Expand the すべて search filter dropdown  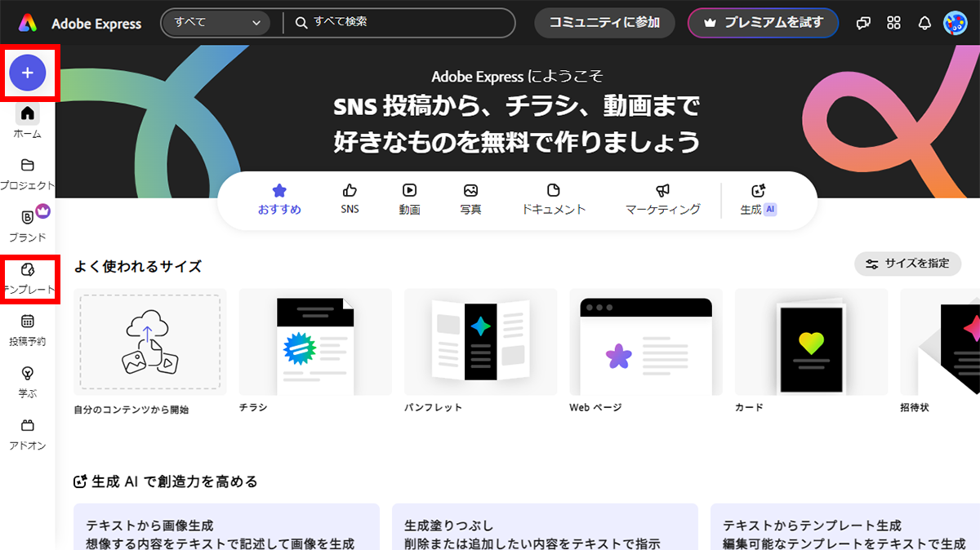coord(216,23)
